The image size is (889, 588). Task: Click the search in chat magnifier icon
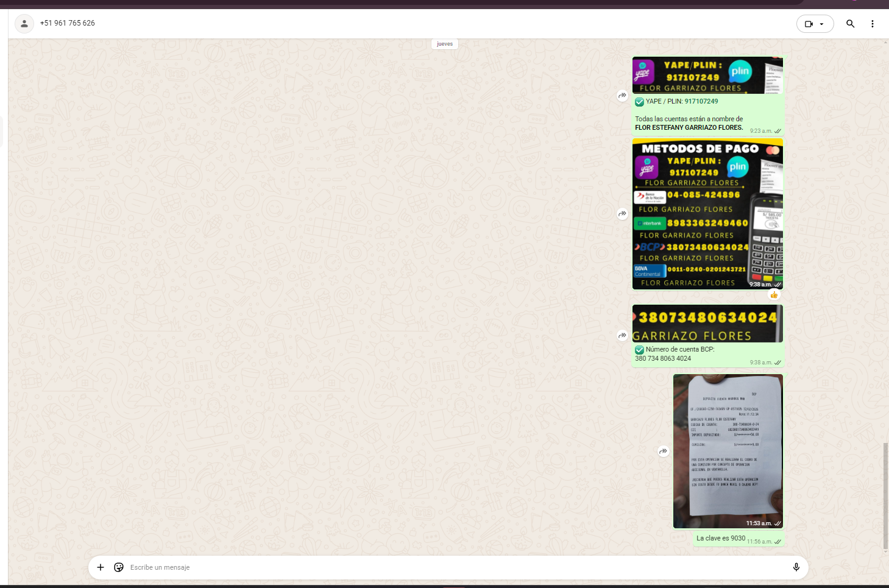[850, 24]
